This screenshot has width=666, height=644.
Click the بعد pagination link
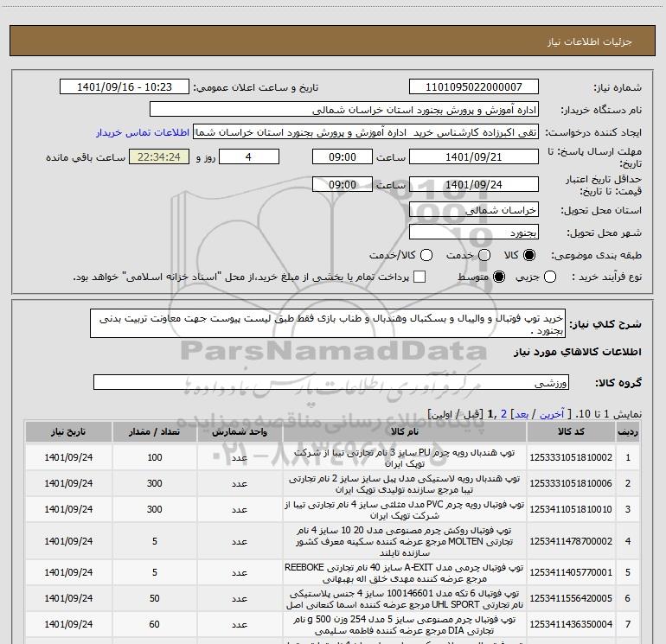point(522,414)
